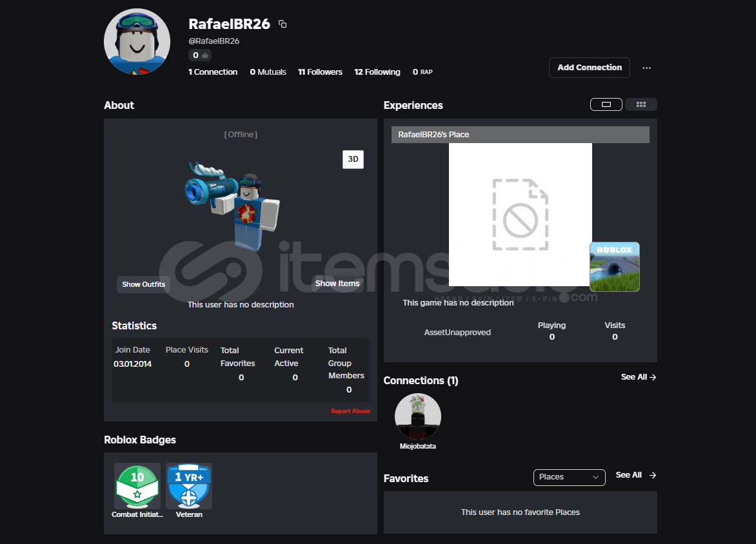Click the @RafaelBR26 handle text
Screen dimensions: 756x544
[214, 41]
